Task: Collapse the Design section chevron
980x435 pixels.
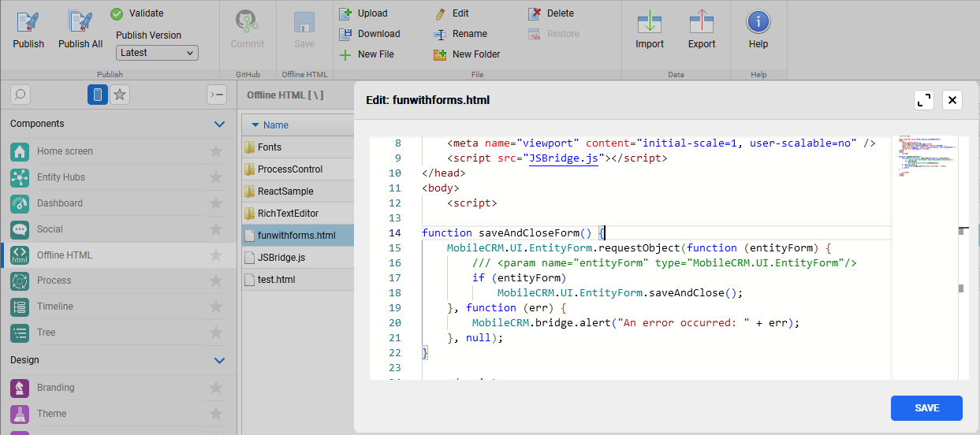Action: 220,360
